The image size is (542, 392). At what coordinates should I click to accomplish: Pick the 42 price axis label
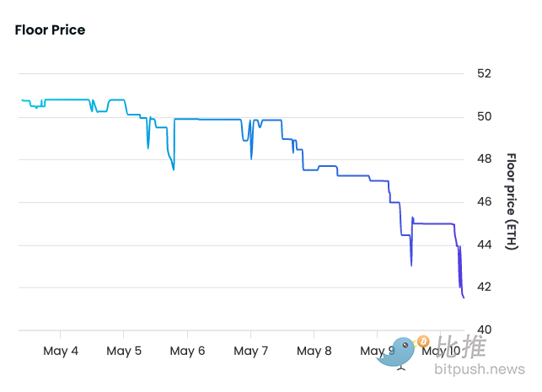pyautogui.click(x=484, y=287)
